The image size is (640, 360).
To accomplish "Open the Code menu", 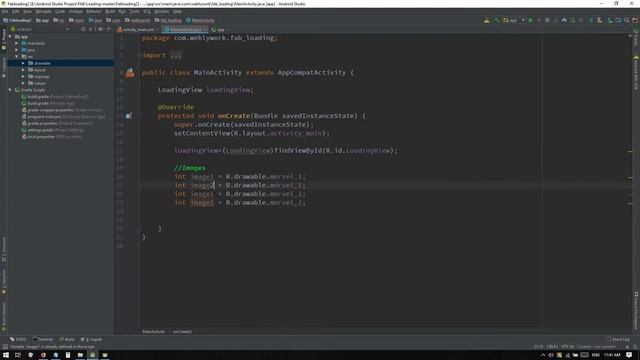I will tap(60, 11).
